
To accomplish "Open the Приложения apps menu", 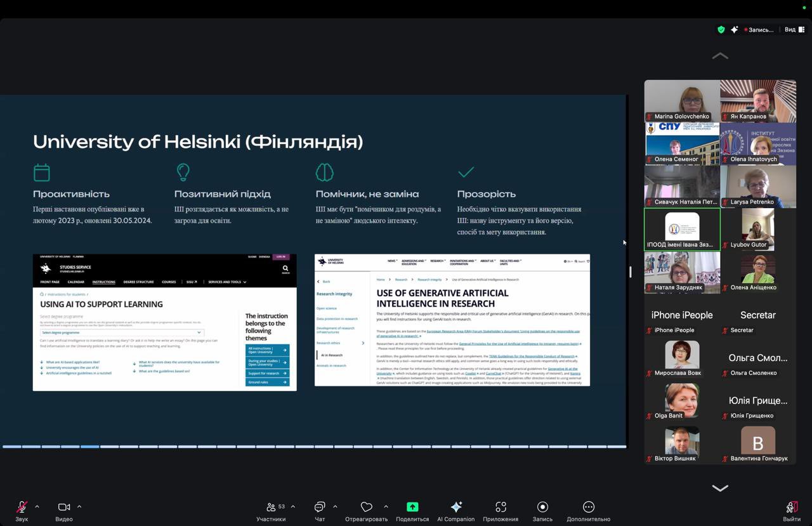I will click(501, 511).
